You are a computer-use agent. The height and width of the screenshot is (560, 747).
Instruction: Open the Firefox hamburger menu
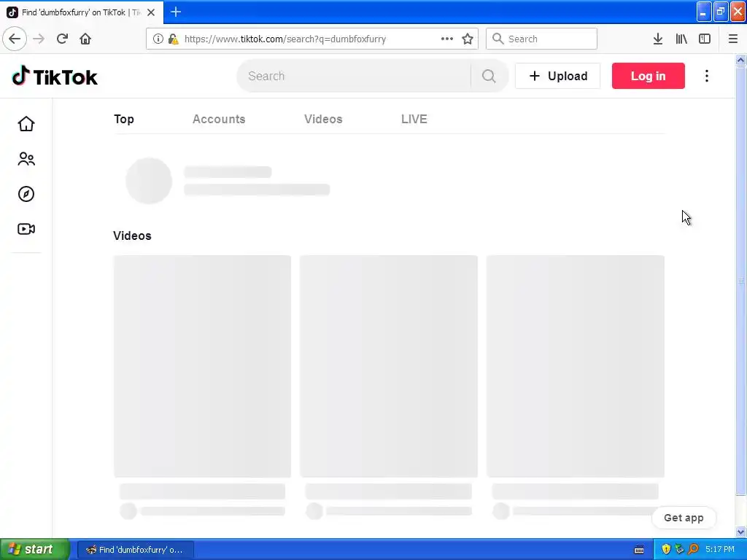click(733, 39)
